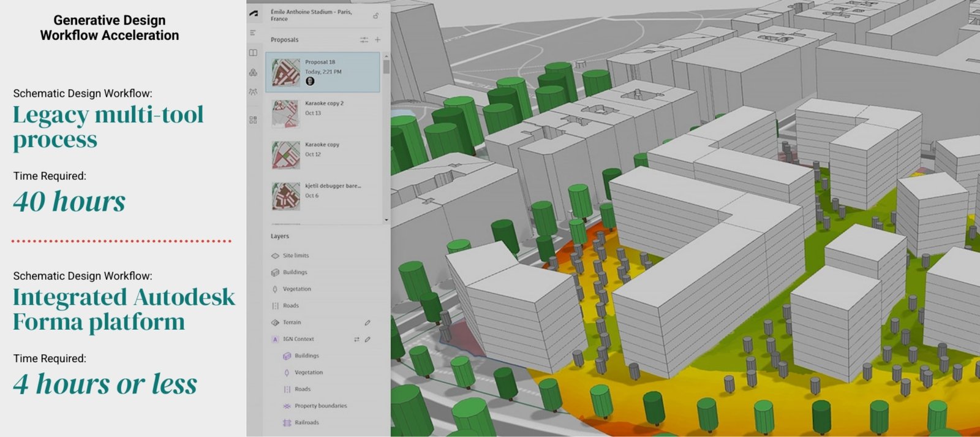Select the 'Property boundaries' layer label
The width and height of the screenshot is (980, 437).
click(321, 406)
